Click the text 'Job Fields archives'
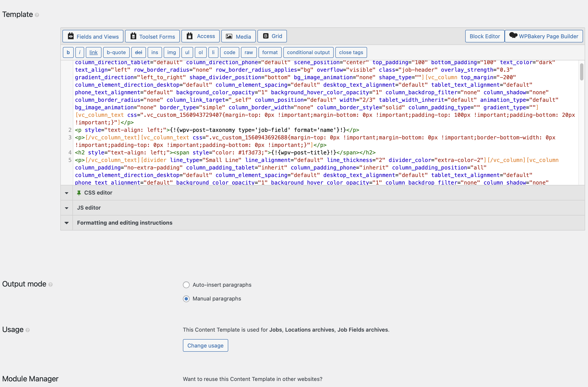This screenshot has width=588, height=387. pos(363,330)
